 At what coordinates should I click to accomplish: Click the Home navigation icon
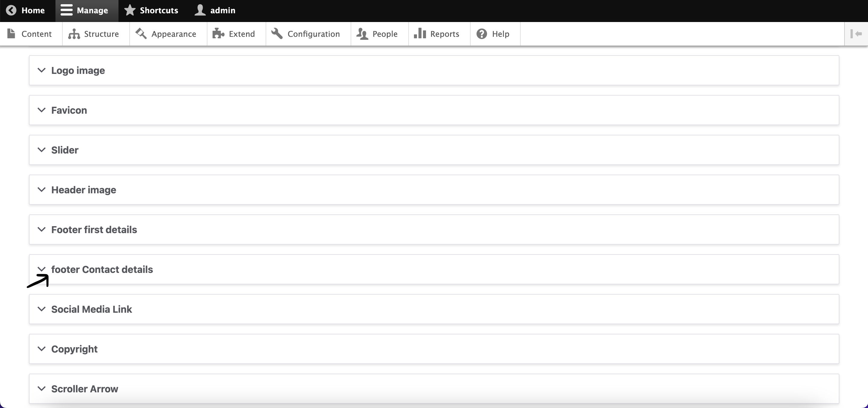(11, 10)
